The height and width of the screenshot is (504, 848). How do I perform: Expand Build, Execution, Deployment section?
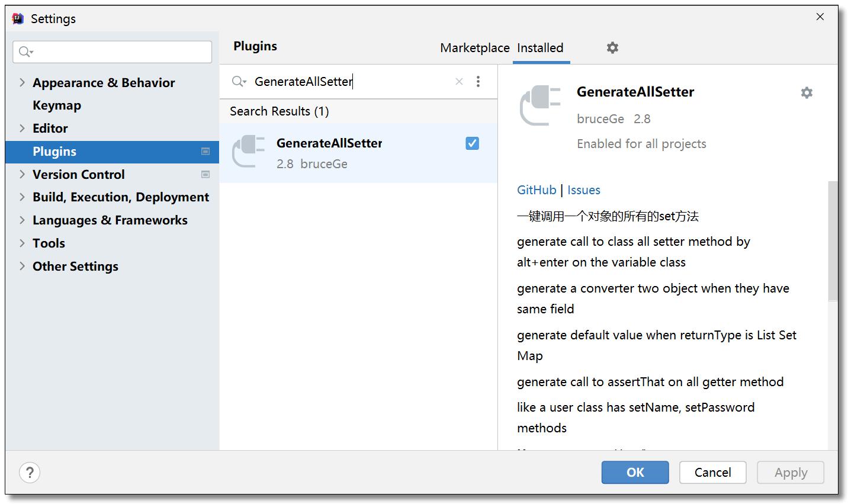[x=22, y=197]
